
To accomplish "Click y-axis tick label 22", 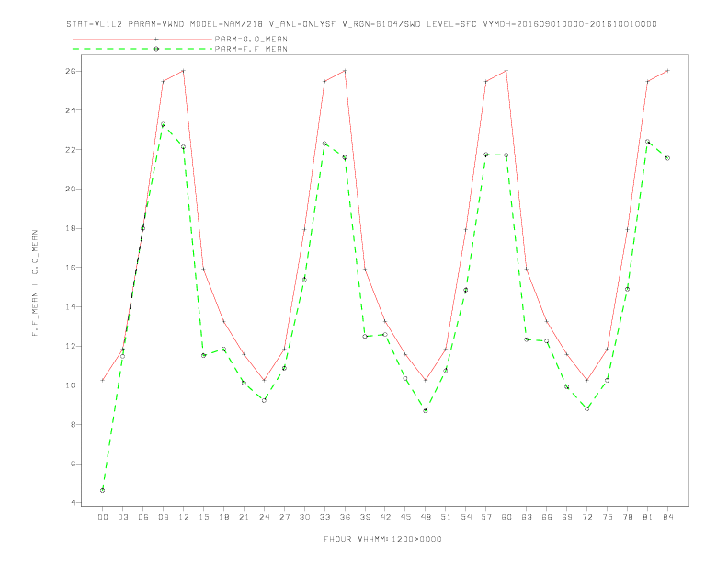I will click(x=71, y=150).
